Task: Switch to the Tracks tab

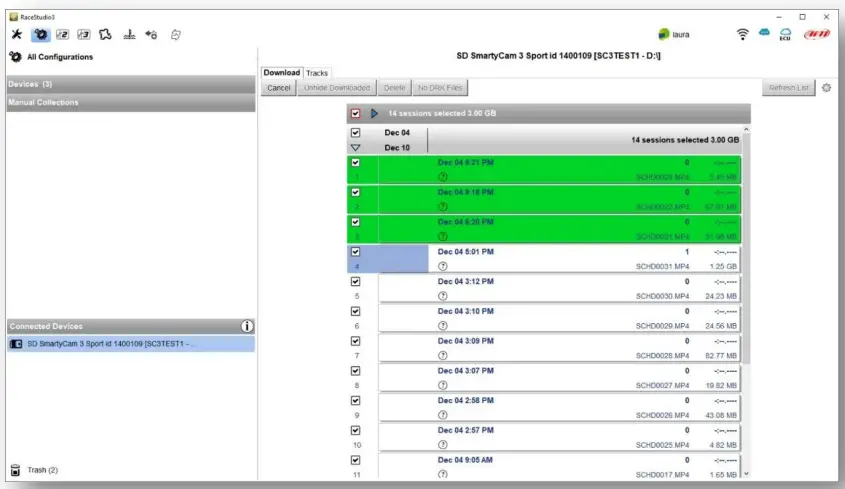Action: click(317, 73)
